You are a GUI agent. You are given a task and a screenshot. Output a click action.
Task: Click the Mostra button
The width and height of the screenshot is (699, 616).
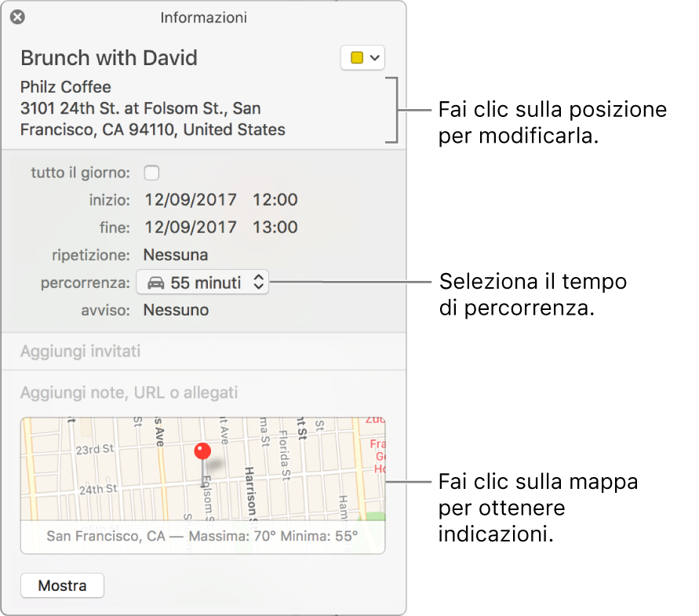tap(63, 585)
